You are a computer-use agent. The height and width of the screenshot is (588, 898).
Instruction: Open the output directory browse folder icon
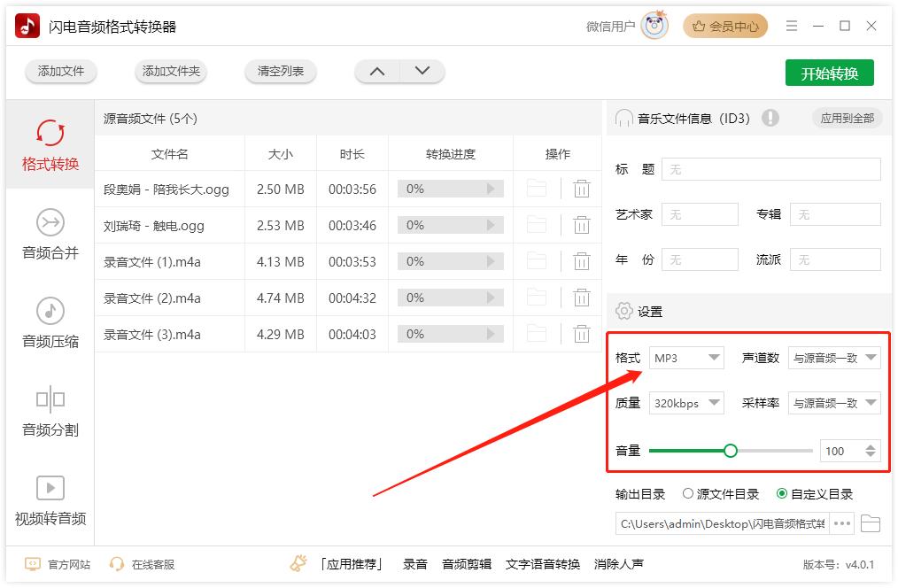coord(870,523)
